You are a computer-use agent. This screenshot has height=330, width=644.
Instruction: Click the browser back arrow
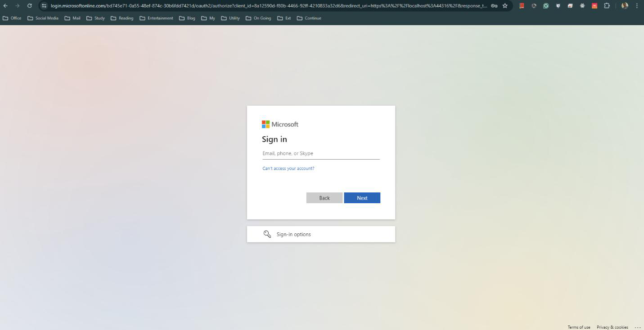5,6
